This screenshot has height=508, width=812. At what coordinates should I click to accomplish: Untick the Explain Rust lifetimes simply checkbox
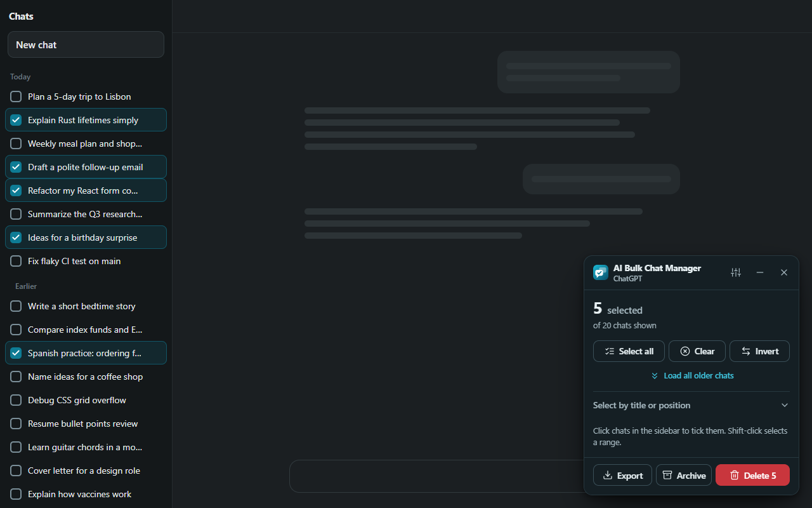tap(16, 120)
